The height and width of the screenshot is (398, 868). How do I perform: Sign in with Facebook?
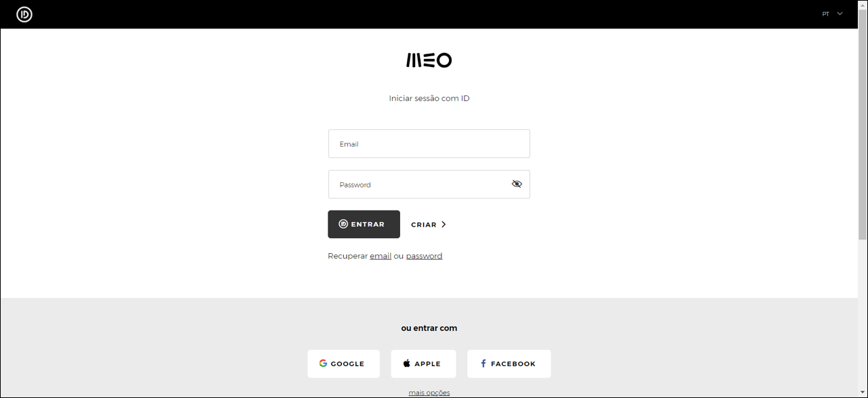pos(508,363)
